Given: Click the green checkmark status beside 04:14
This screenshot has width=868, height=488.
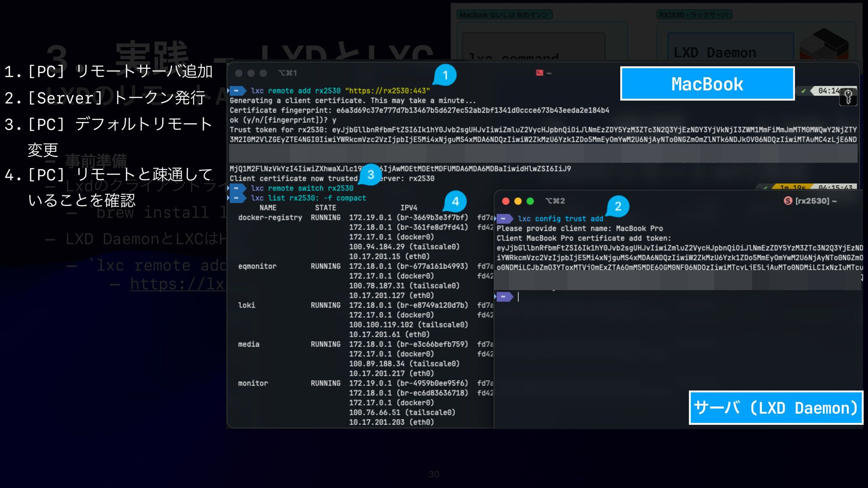Looking at the screenshot, I should click(803, 91).
